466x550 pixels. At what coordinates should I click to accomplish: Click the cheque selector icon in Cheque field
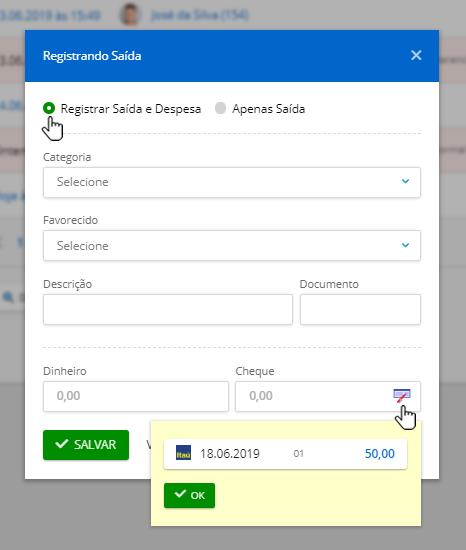402,395
